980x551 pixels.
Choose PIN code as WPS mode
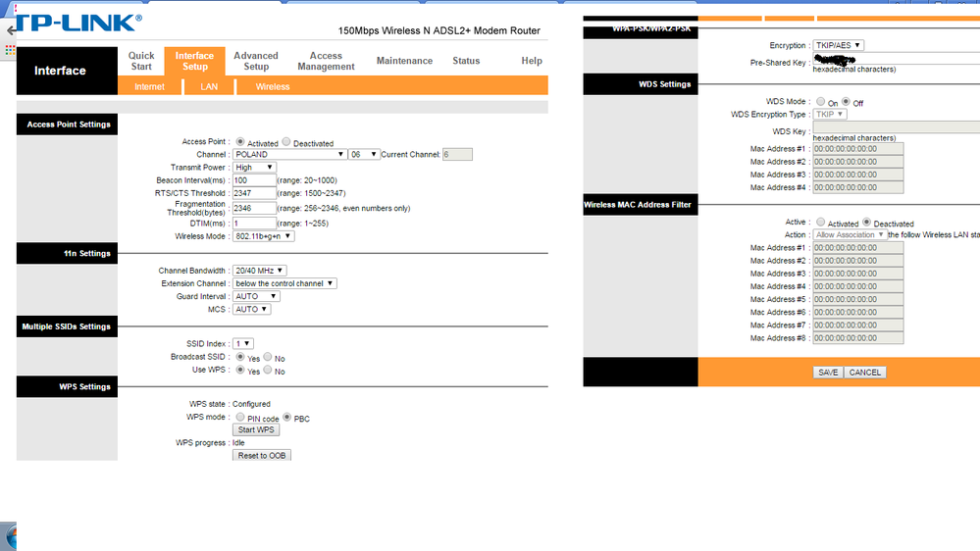(241, 418)
